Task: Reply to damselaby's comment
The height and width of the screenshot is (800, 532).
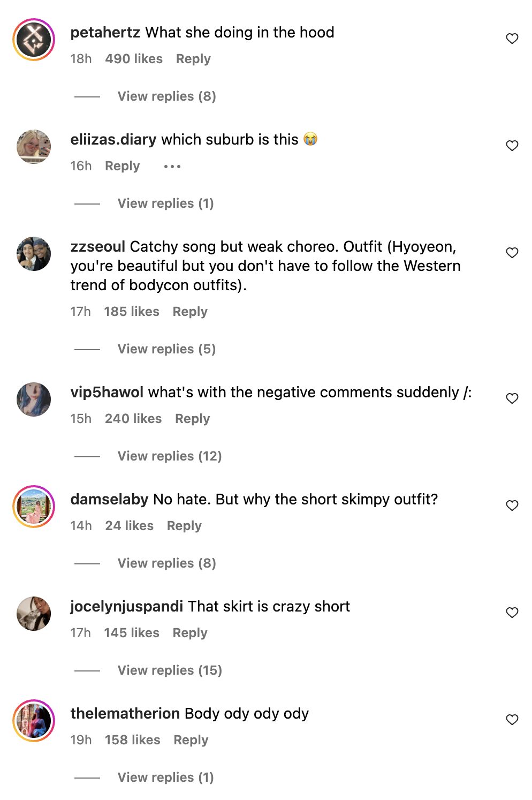Action: pyautogui.click(x=184, y=526)
